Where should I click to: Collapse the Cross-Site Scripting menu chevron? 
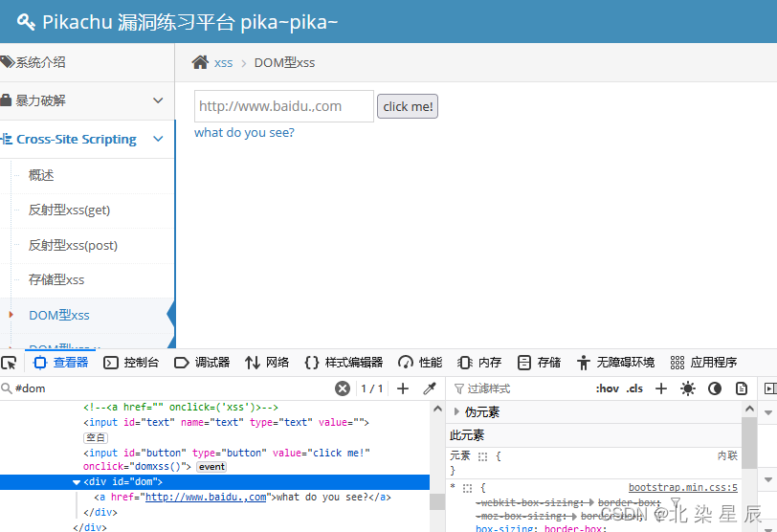click(x=158, y=139)
